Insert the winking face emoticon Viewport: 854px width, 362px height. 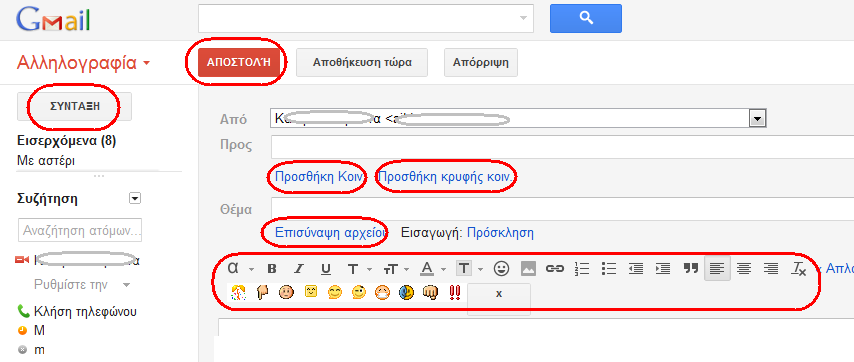click(x=358, y=293)
